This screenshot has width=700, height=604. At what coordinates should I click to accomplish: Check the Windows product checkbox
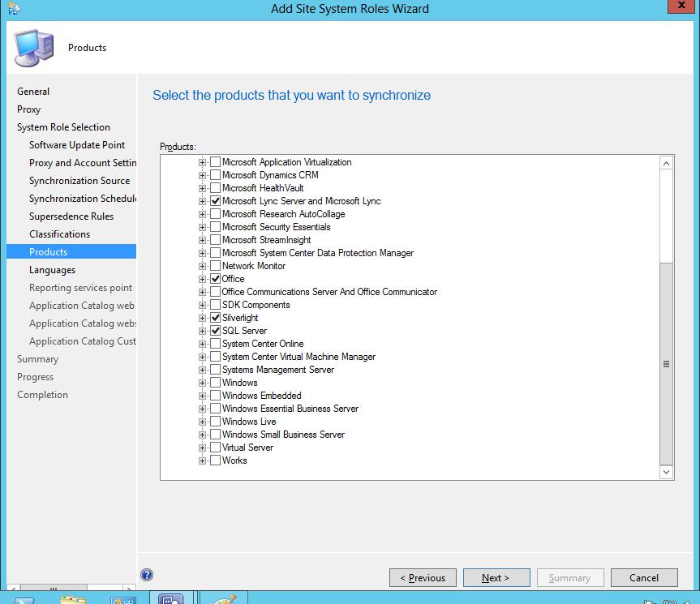coord(215,383)
